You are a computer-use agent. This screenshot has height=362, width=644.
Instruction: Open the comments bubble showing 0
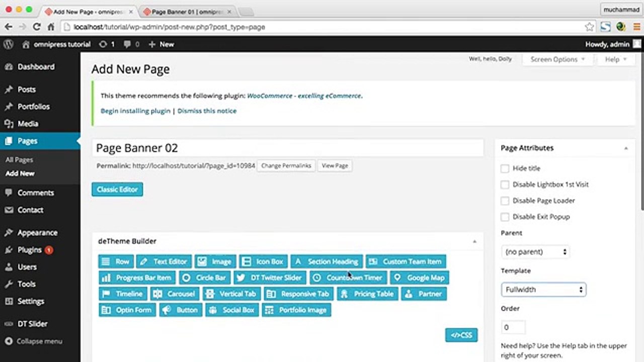[131, 44]
